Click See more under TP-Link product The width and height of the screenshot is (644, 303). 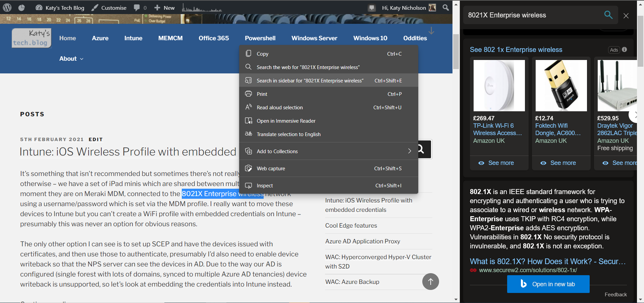[500, 163]
